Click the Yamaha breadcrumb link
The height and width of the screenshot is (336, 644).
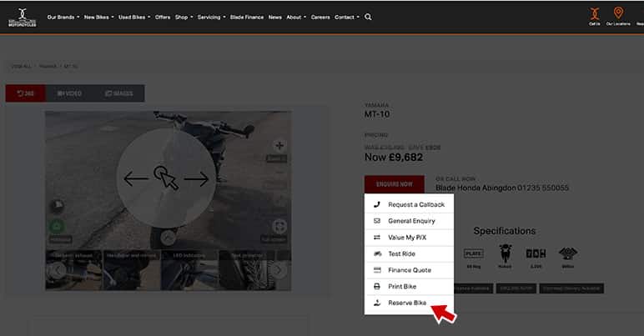(x=48, y=66)
